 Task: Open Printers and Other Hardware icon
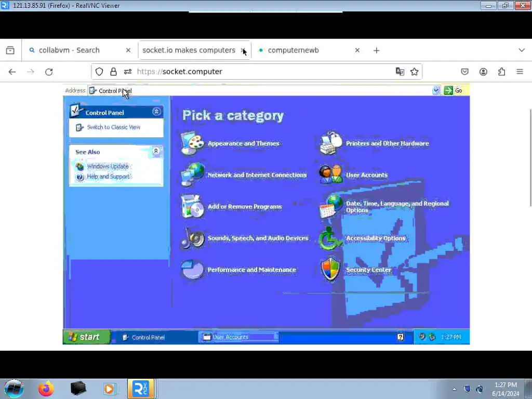331,143
